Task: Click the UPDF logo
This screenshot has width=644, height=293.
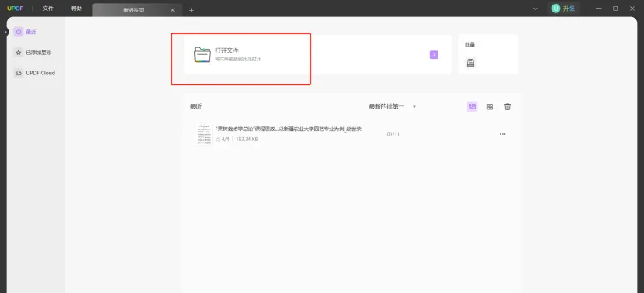Action: coord(16,9)
